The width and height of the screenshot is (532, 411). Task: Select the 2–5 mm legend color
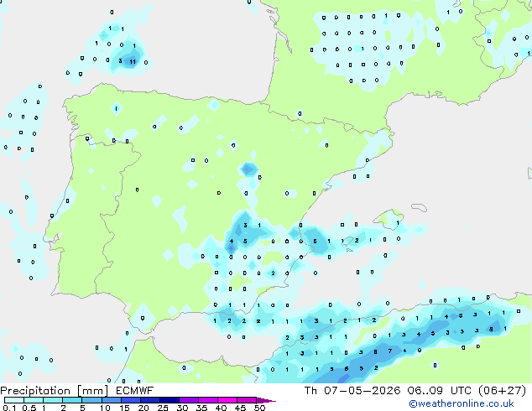(72, 400)
